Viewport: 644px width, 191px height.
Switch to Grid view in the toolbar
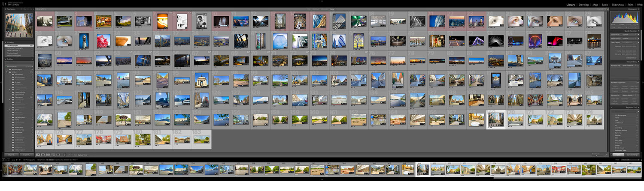coord(37,155)
